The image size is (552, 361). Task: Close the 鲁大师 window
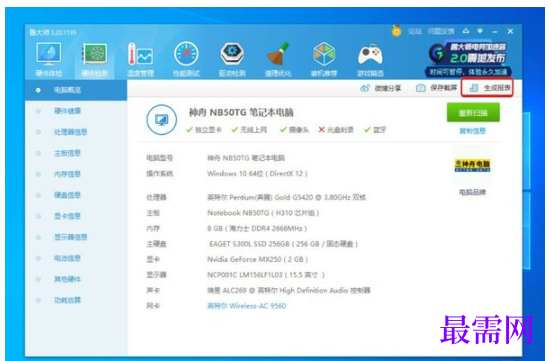[510, 31]
